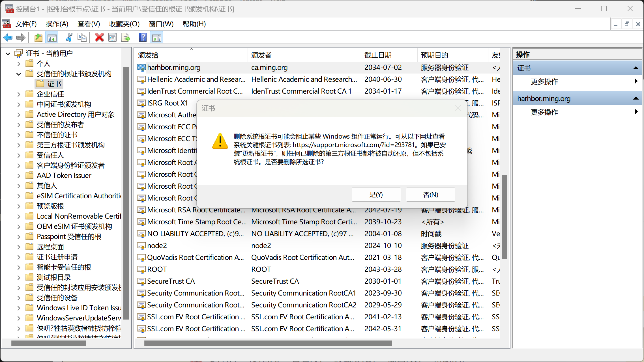The height and width of the screenshot is (362, 644).
Task: Click the Cut scissors icon
Action: (69, 38)
